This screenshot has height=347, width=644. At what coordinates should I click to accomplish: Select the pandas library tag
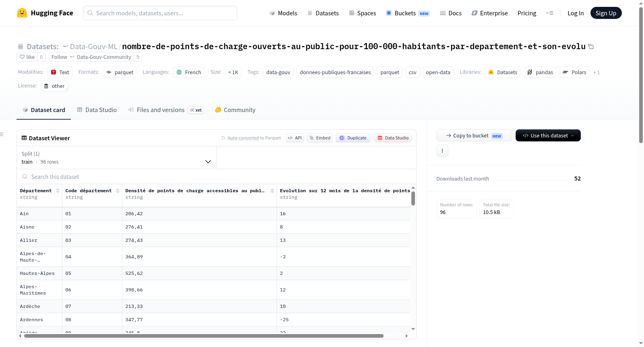pyautogui.click(x=540, y=72)
